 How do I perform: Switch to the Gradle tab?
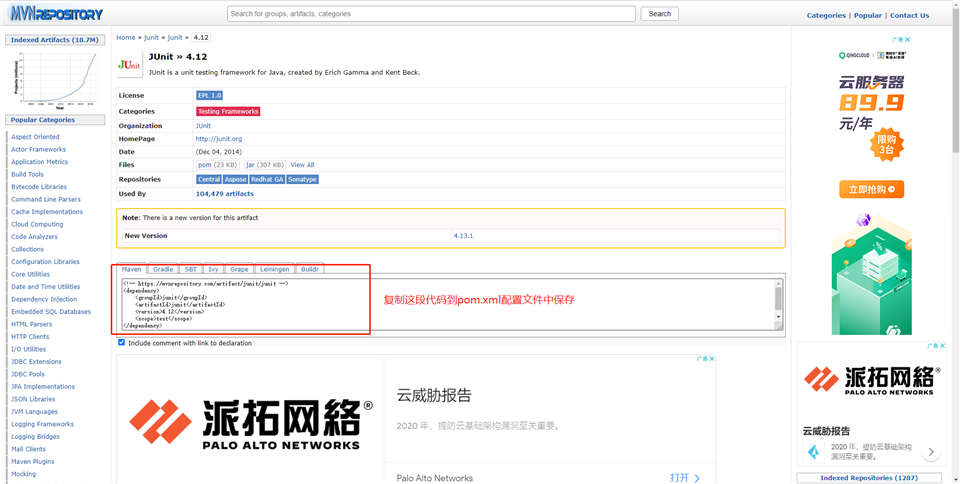coord(163,269)
